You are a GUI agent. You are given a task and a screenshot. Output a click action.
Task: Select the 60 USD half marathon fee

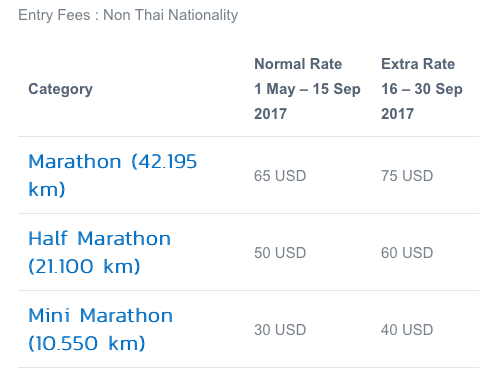pos(407,253)
